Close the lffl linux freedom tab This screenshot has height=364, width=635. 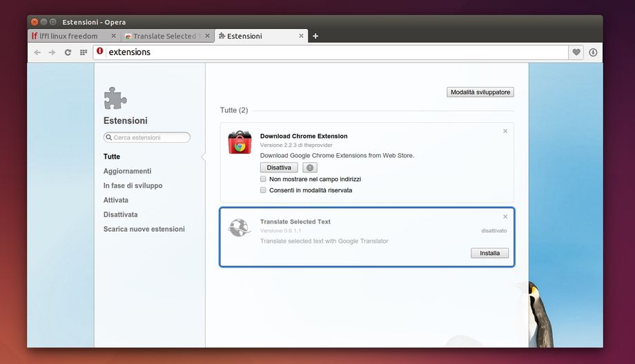(x=113, y=36)
